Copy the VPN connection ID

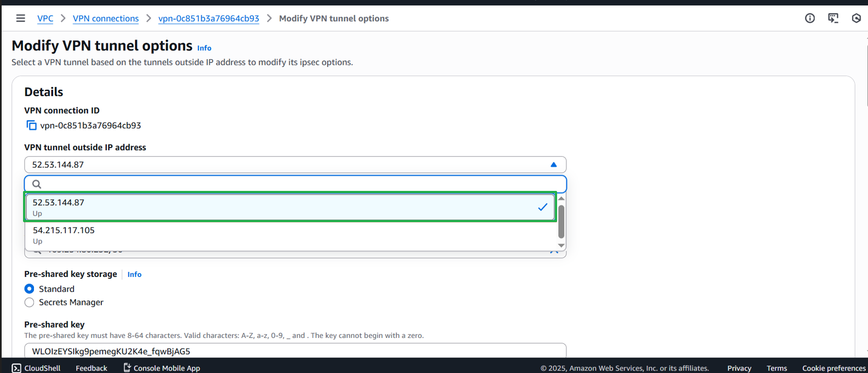(31, 126)
